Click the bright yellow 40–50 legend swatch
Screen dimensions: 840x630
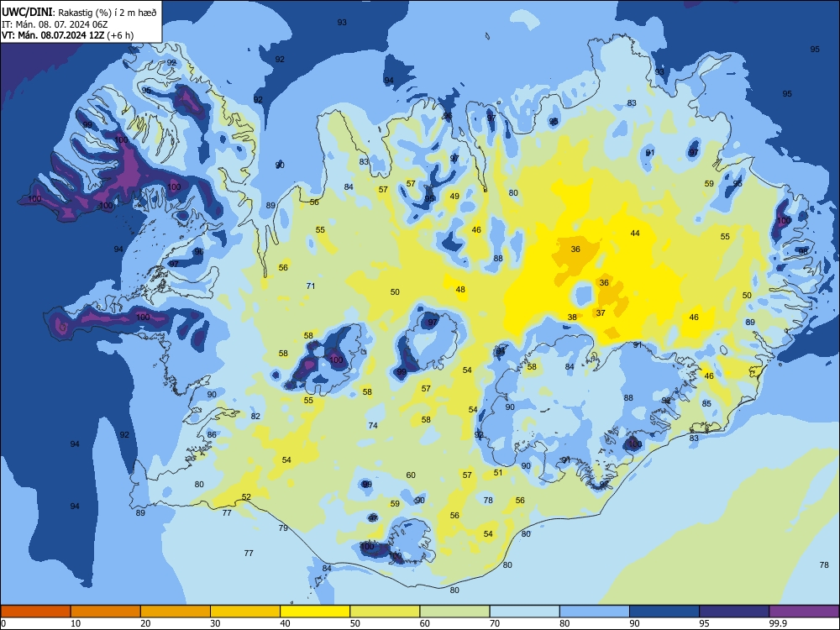coord(315,612)
